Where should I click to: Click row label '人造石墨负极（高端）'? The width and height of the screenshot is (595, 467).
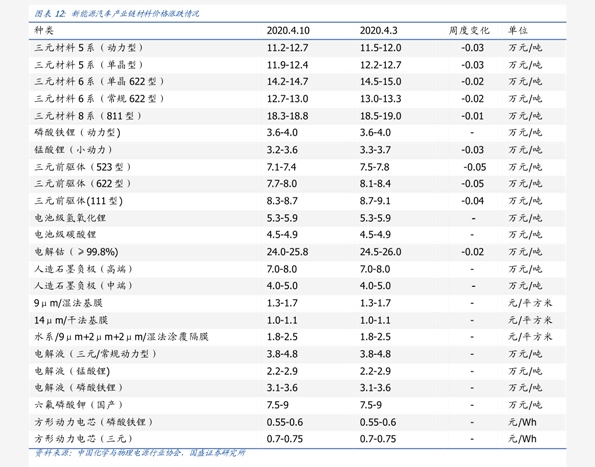(x=83, y=269)
